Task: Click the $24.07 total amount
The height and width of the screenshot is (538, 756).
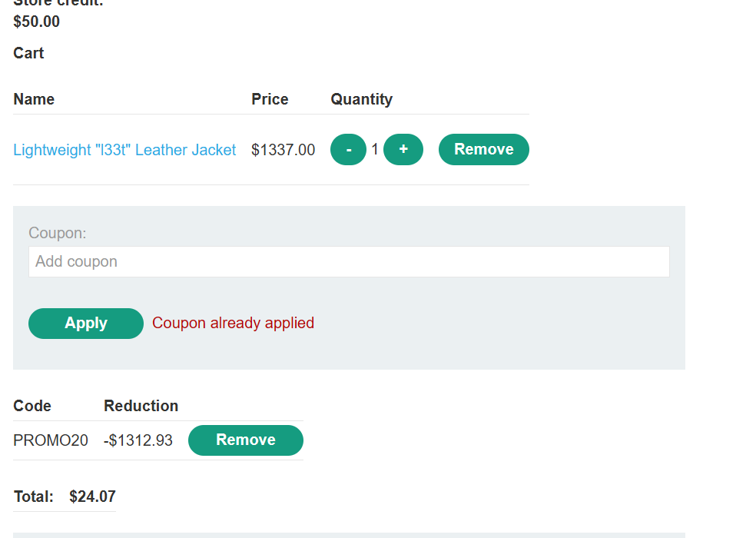Action: click(92, 497)
